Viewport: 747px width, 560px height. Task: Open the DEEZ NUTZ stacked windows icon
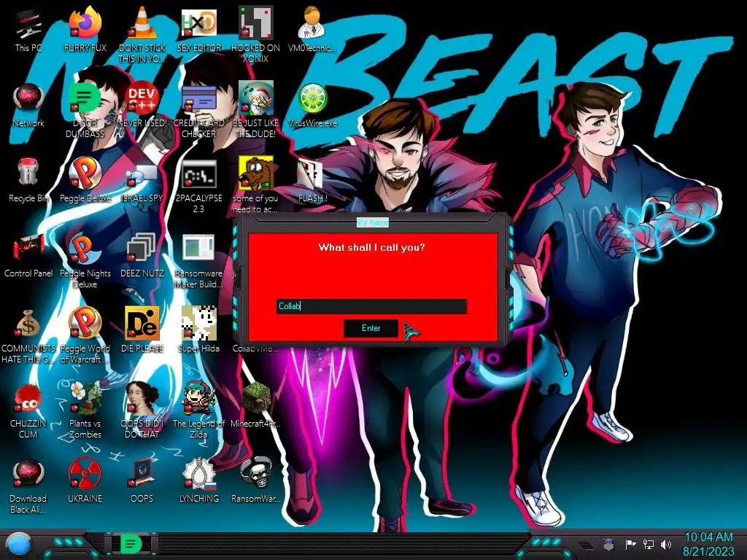point(142,249)
